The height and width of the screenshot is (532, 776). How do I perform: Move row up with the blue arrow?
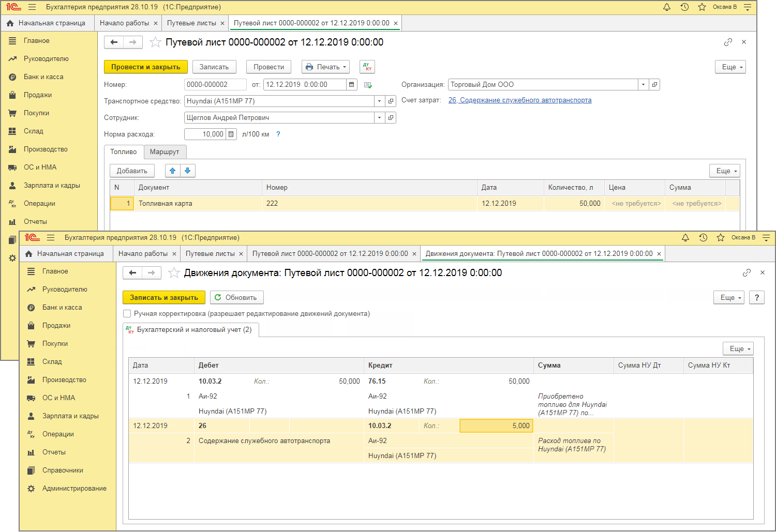172,171
